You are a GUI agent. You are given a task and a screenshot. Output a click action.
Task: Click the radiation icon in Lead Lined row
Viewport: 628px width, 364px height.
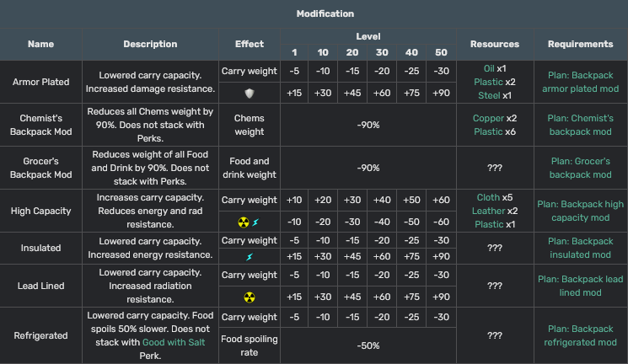(250, 297)
